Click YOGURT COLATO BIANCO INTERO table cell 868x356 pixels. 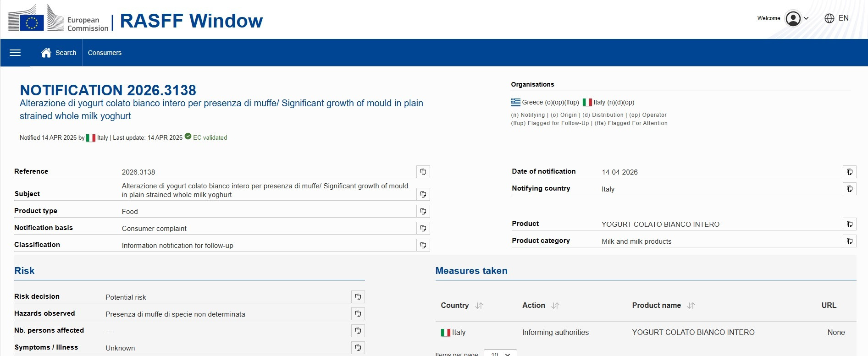click(693, 333)
